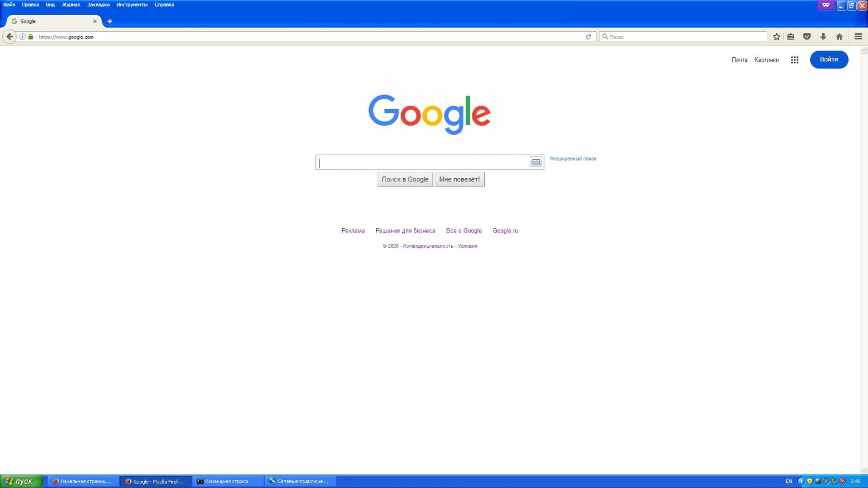Open the Downloads arrow icon
868x488 pixels.
coord(823,37)
